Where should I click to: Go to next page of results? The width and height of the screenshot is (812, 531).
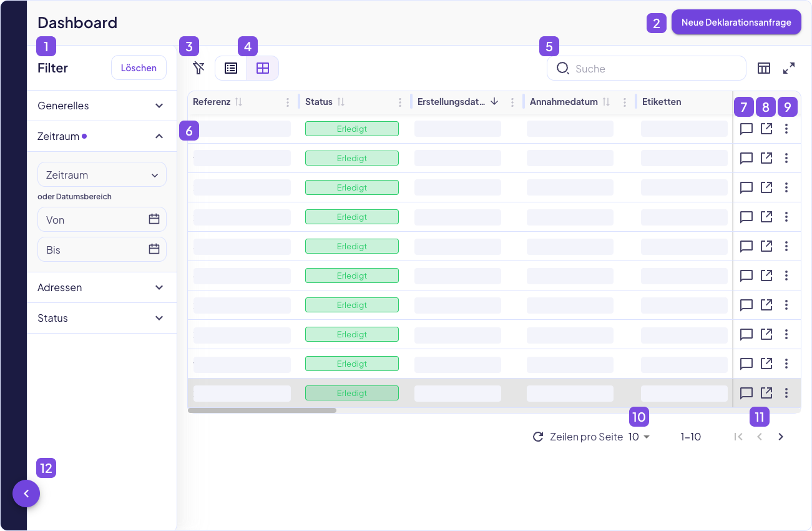click(x=781, y=437)
